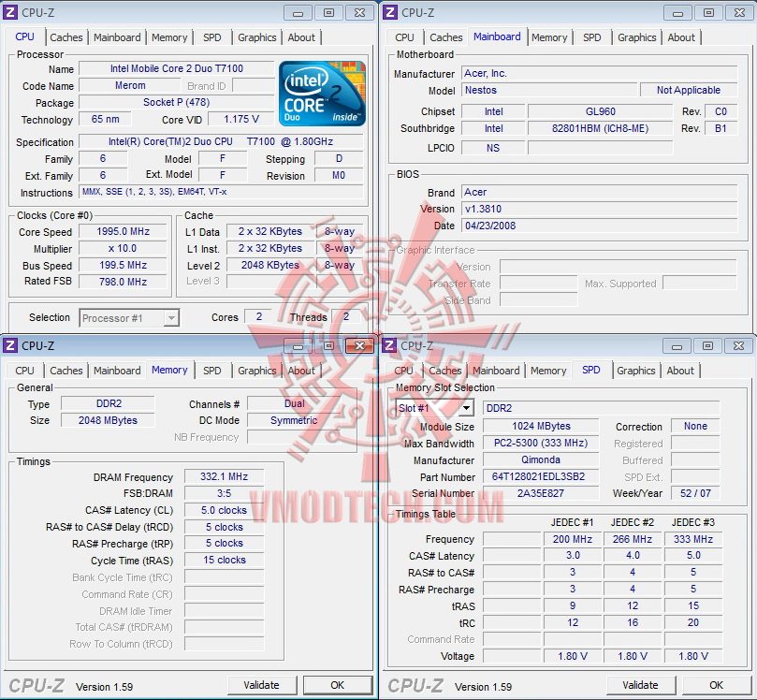Open SPD tab in the CPU window
757x700 pixels.
[x=211, y=37]
